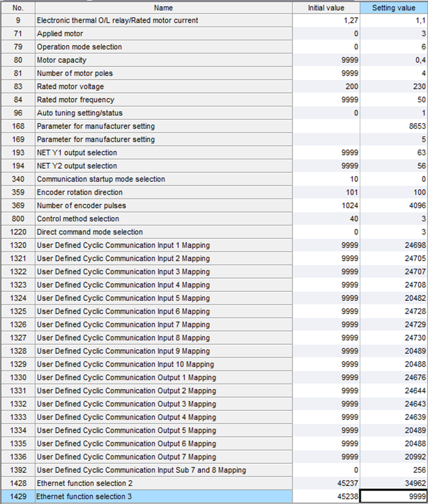Select Auto tuning setting/status row name

(x=163, y=113)
